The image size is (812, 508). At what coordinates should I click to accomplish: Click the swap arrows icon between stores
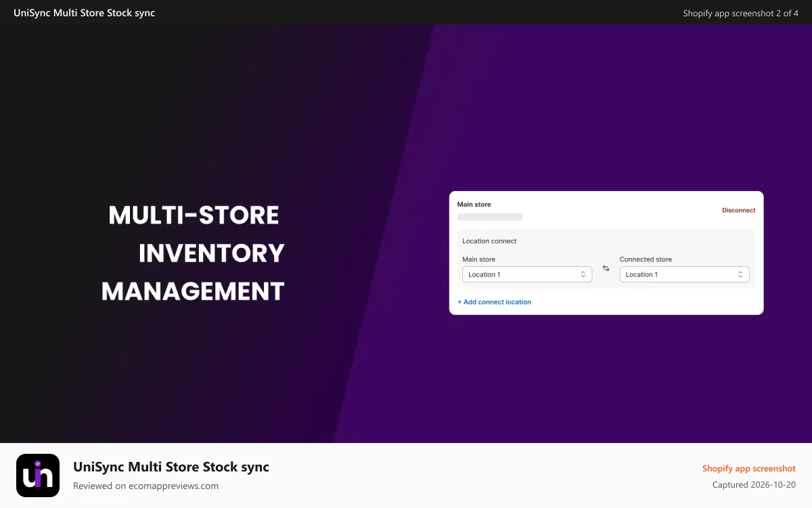(606, 268)
